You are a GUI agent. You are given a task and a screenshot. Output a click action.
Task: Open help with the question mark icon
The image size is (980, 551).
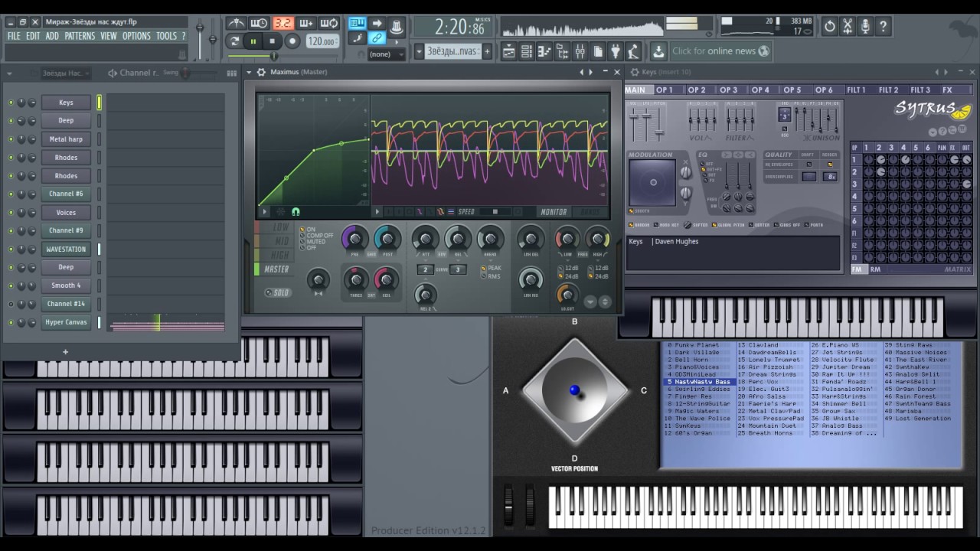(x=883, y=27)
